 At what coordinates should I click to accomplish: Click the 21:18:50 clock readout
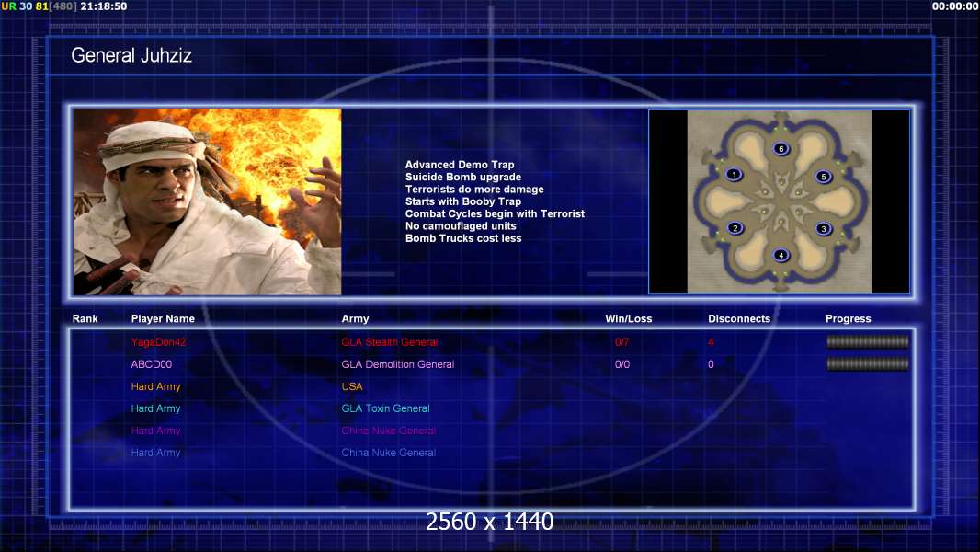point(104,6)
